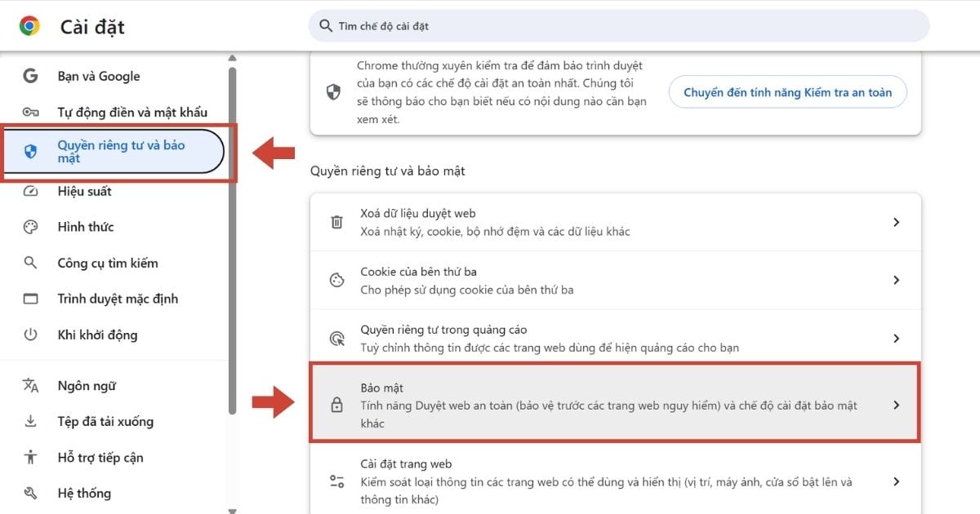This screenshot has height=514, width=980.
Task: Click the sidebar vertical scrollbar
Action: pyautogui.click(x=232, y=245)
